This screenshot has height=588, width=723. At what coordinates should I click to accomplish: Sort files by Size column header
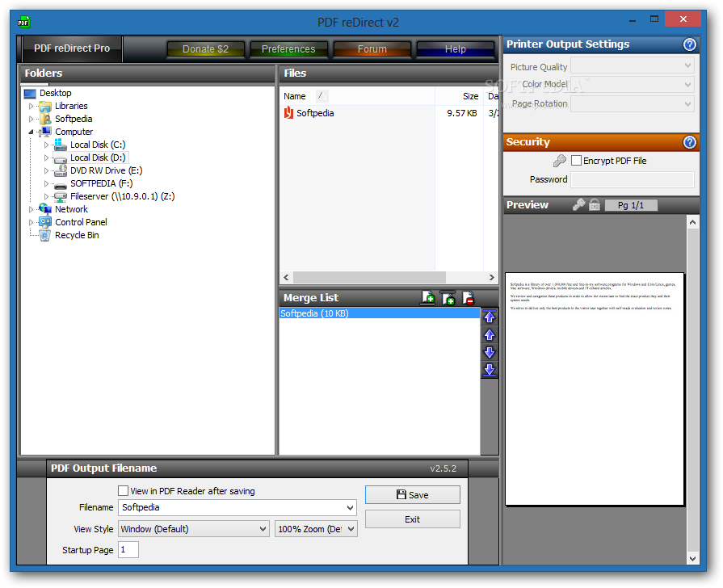(460, 96)
